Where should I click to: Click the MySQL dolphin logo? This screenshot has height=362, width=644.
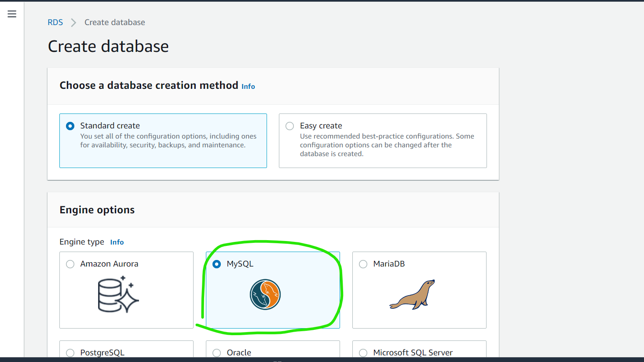(x=265, y=294)
